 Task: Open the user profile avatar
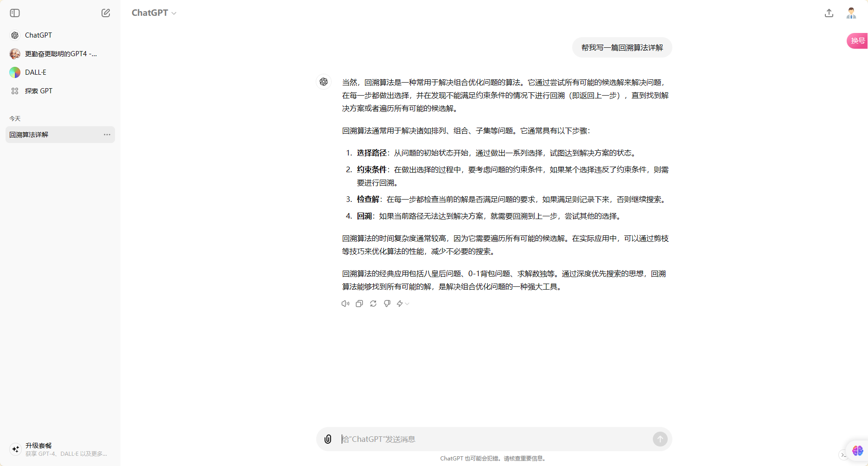851,13
